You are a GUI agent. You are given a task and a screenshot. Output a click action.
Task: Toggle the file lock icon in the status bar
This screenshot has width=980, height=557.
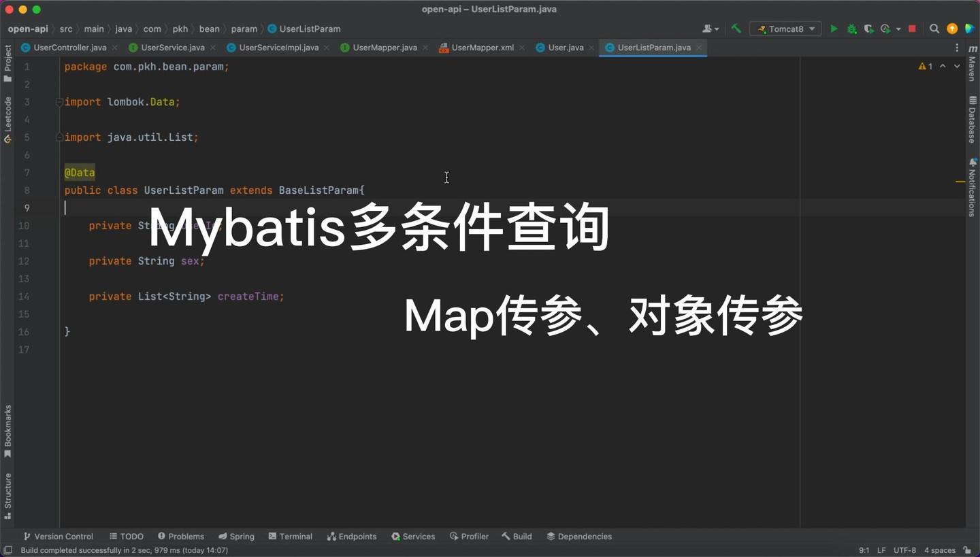pyautogui.click(x=967, y=550)
